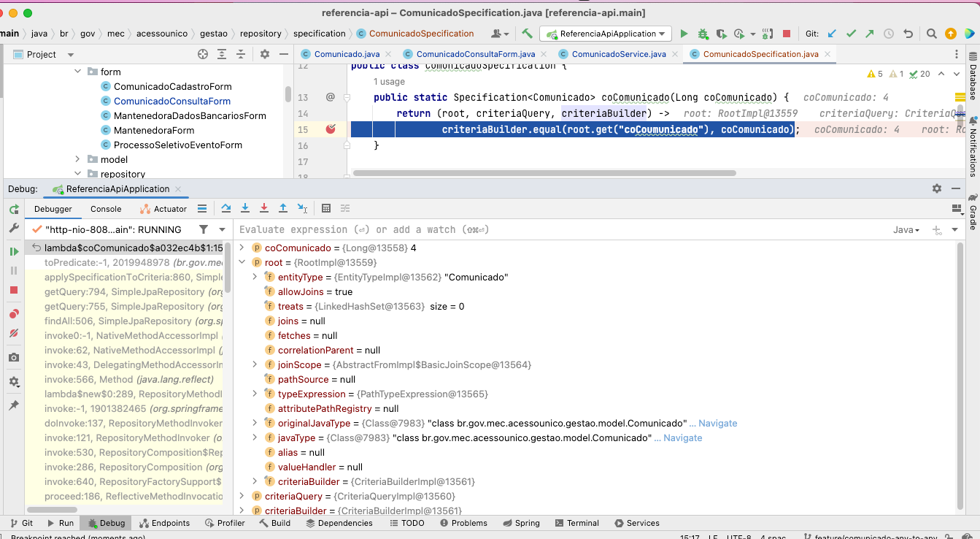Screen dimensions: 980x539
Task: Open ComunicadoCadastroForm in Project tree
Action: click(x=172, y=86)
